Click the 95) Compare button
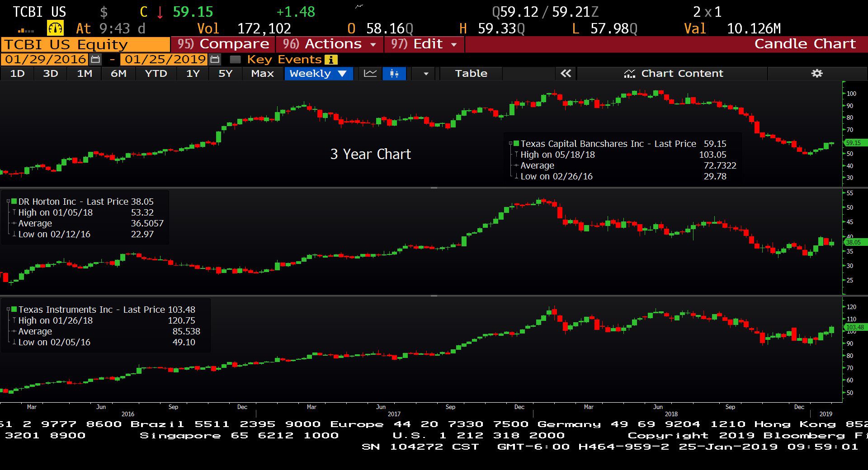The image size is (868, 470). 223,44
